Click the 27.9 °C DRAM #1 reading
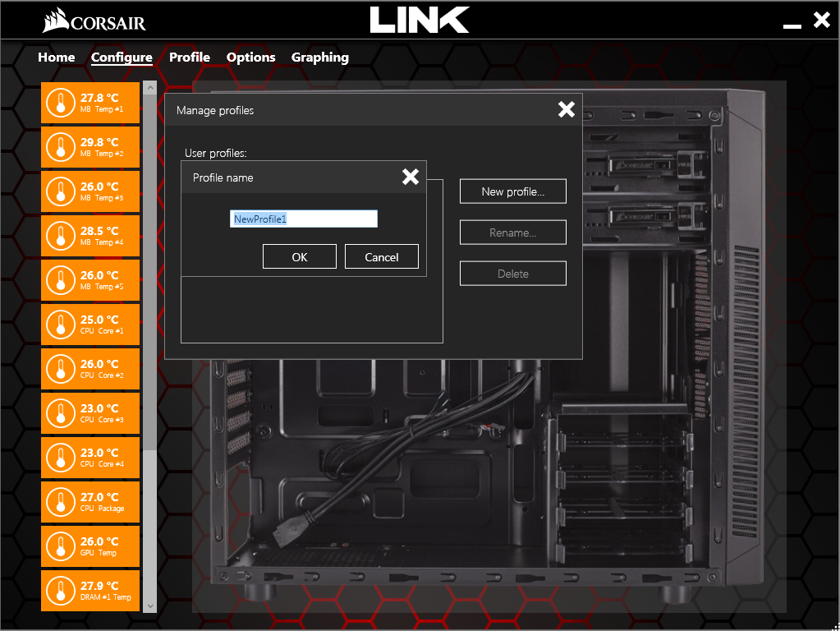 pyautogui.click(x=99, y=586)
